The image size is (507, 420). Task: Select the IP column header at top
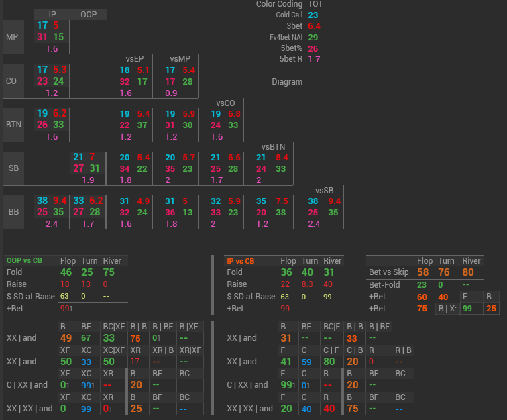52,14
